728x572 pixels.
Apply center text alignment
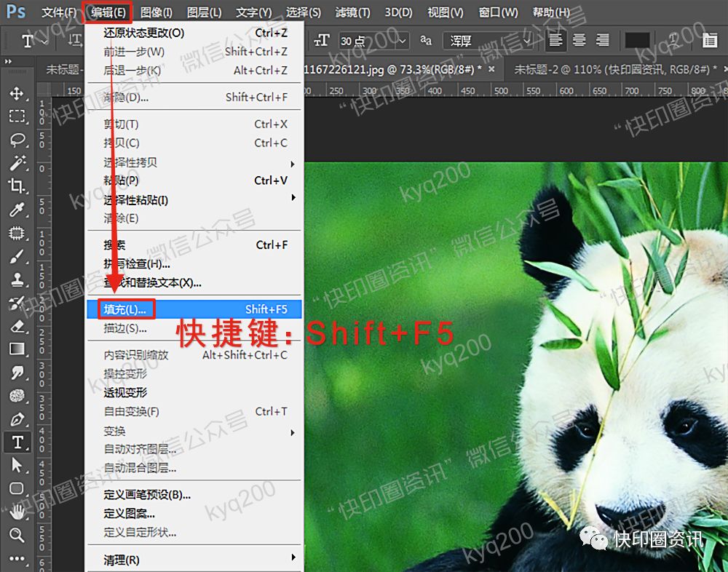579,41
